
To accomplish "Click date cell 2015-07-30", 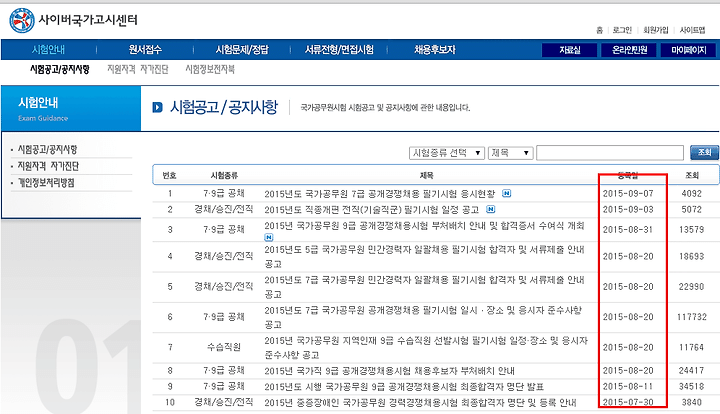I will pos(628,403).
